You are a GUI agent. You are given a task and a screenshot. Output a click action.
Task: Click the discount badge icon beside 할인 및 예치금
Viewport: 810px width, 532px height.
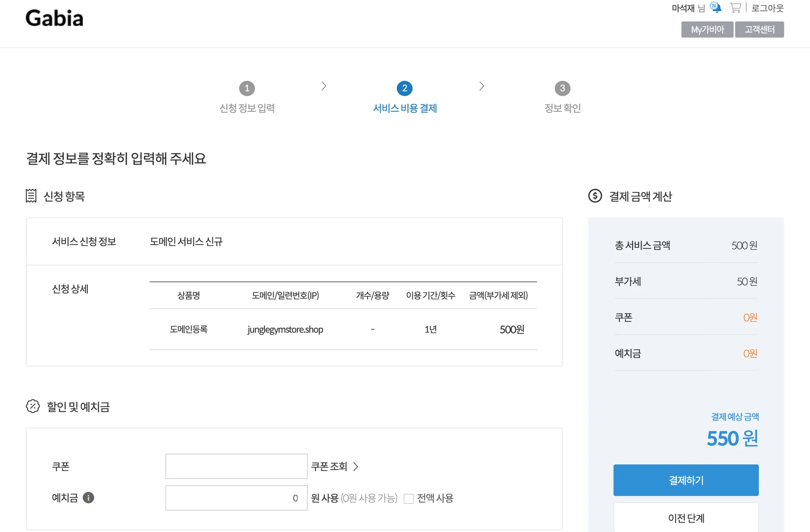pyautogui.click(x=33, y=406)
